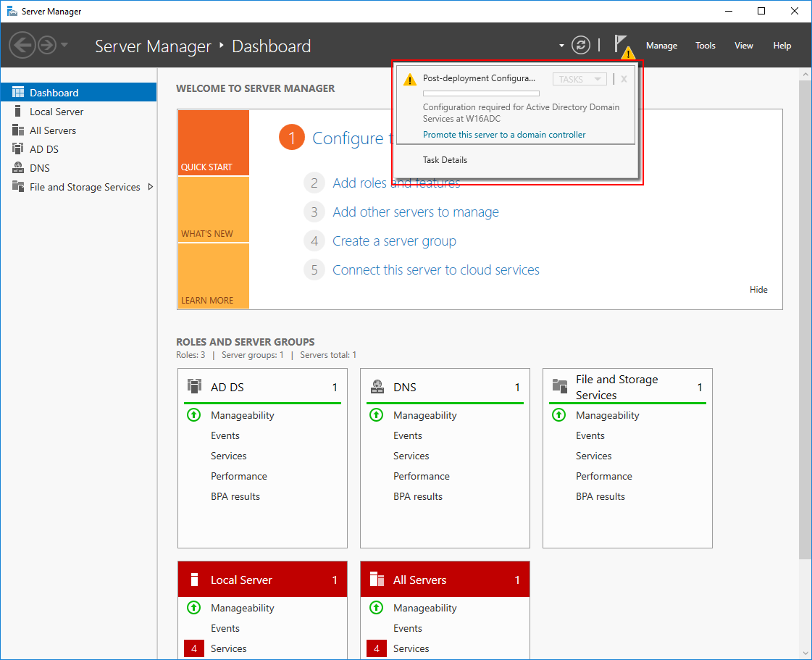Viewport: 812px width, 660px height.
Task: Click the File and Storage Services tile icon
Action: (x=560, y=386)
